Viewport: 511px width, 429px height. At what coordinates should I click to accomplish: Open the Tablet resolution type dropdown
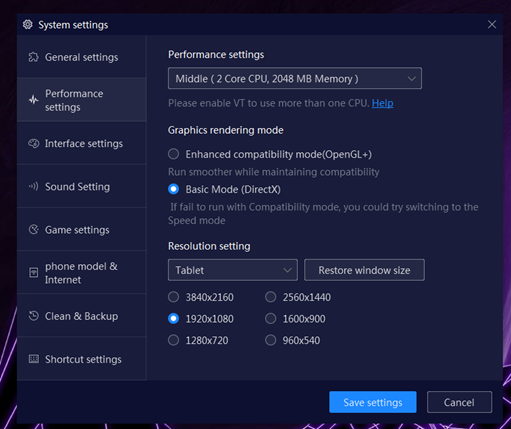233,270
